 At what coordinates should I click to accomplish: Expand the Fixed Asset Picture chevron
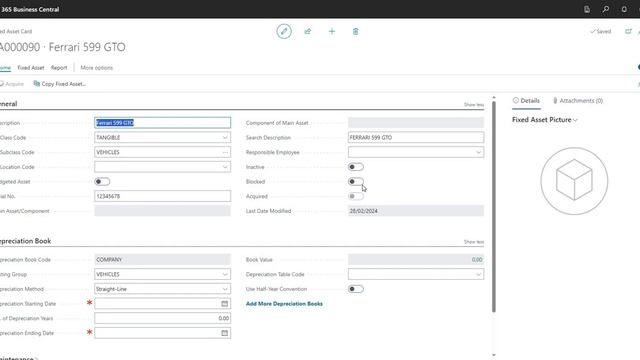[x=576, y=120]
